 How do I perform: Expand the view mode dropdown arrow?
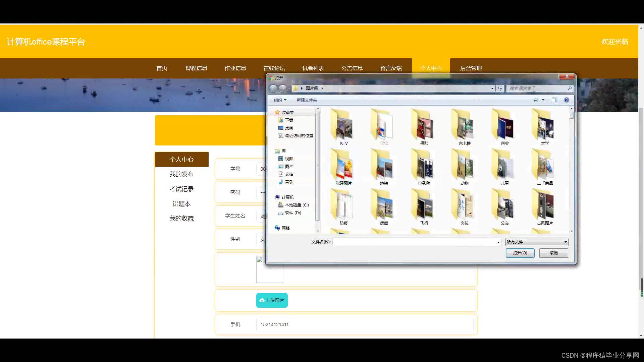pyautogui.click(x=543, y=100)
